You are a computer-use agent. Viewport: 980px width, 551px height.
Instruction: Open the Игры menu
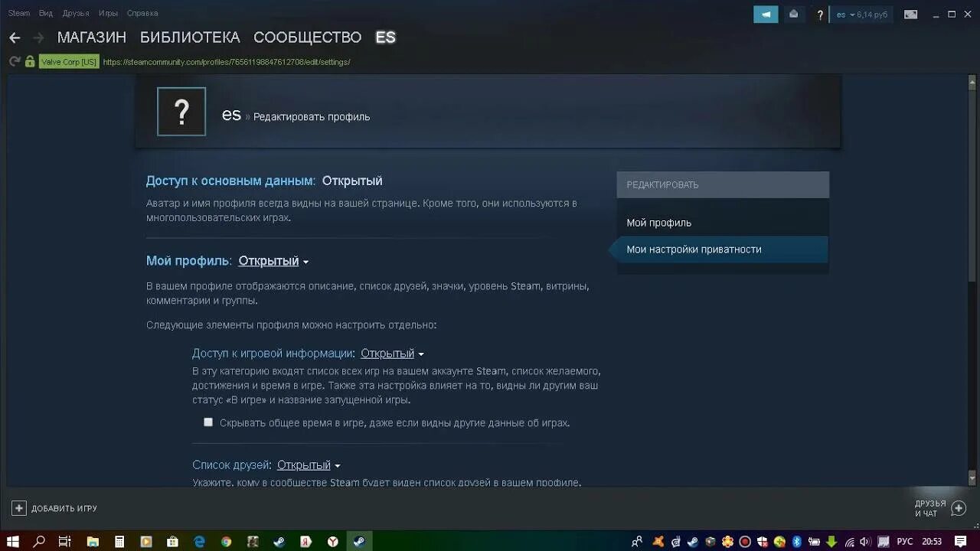108,13
